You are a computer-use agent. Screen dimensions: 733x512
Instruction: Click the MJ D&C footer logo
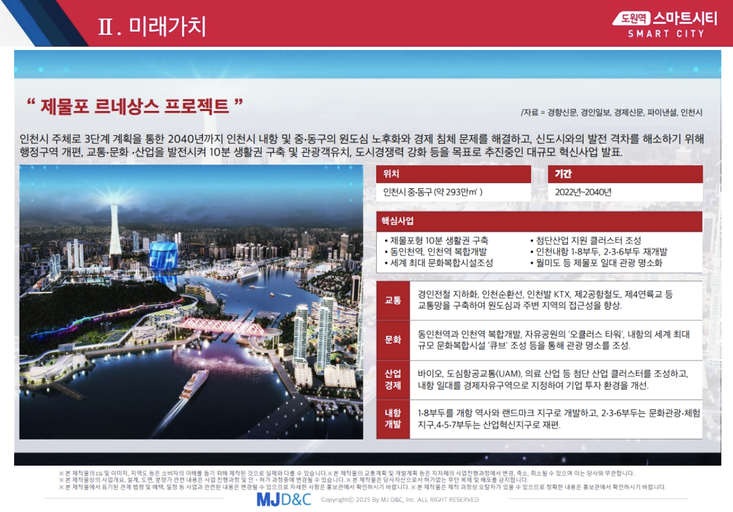[284, 499]
